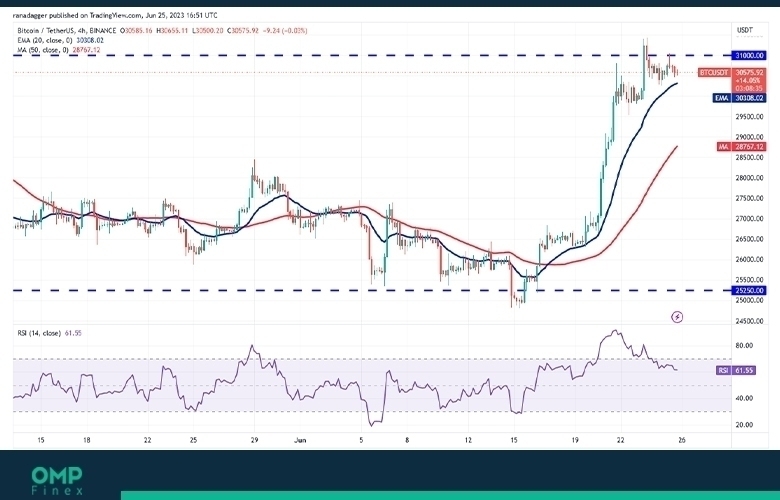Click the red BTCUSDT symbol tag
This screenshot has height=500, width=780.
714,73
